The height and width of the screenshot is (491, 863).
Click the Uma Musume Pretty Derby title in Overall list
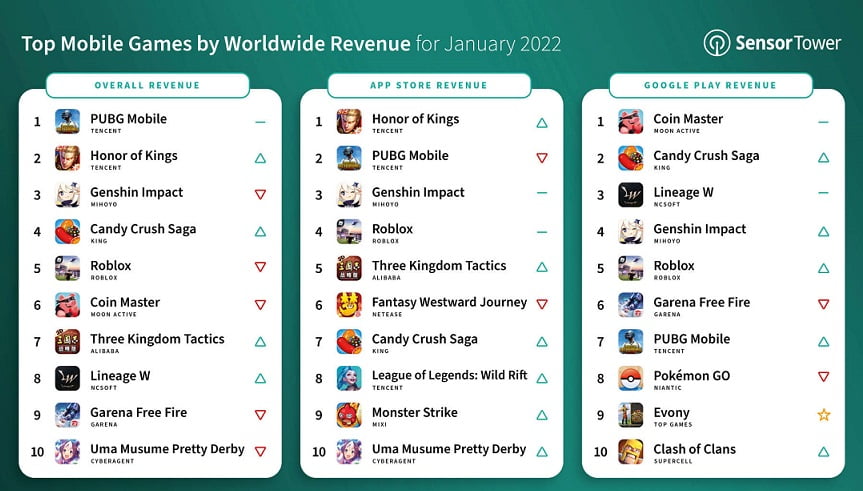167,449
